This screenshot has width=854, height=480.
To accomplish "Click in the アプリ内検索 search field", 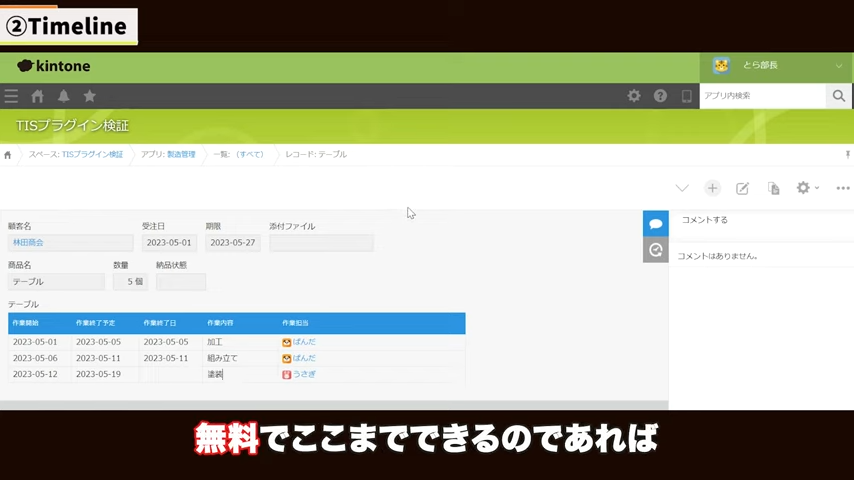I will [762, 96].
